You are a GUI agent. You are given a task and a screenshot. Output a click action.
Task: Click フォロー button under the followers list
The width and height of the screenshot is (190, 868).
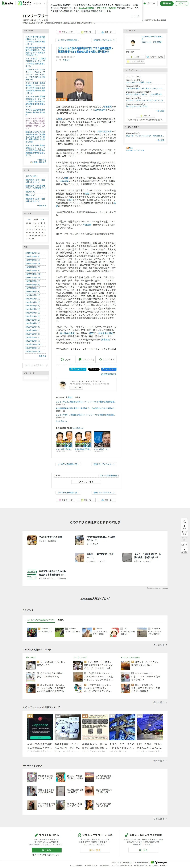pos(145,116)
